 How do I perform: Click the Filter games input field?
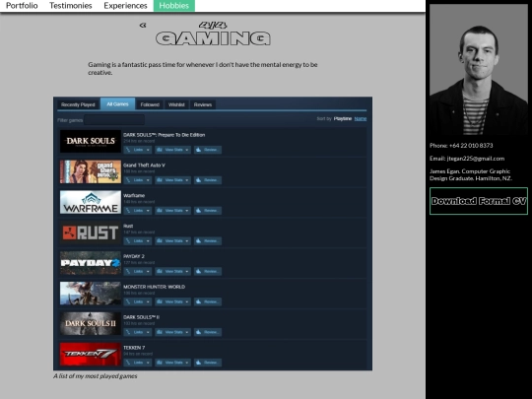coord(114,120)
